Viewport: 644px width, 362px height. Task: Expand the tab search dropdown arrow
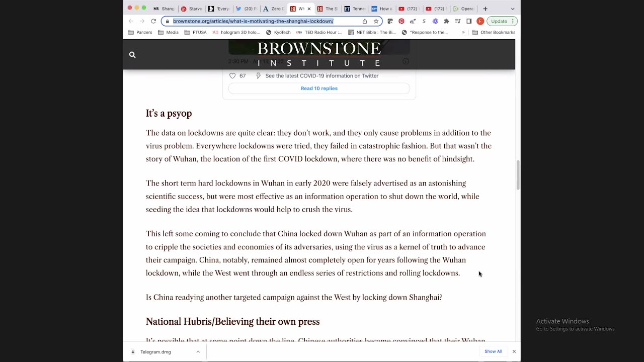click(513, 9)
